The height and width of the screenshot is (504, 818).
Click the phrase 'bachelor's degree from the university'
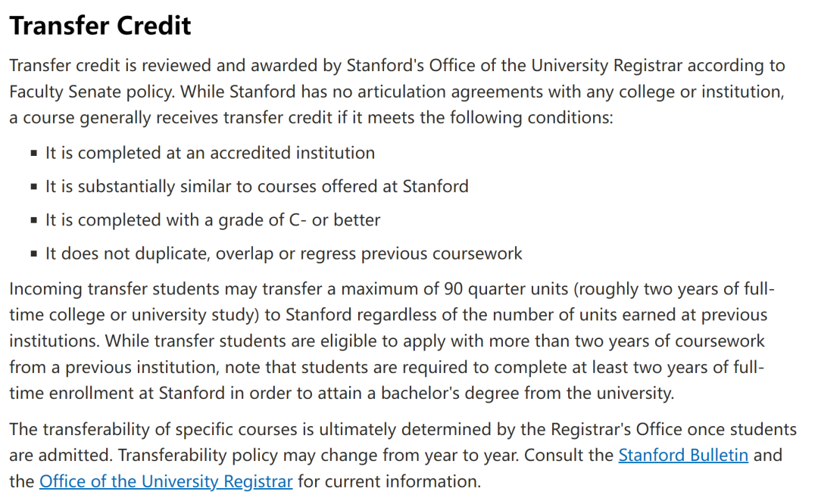(x=527, y=393)
